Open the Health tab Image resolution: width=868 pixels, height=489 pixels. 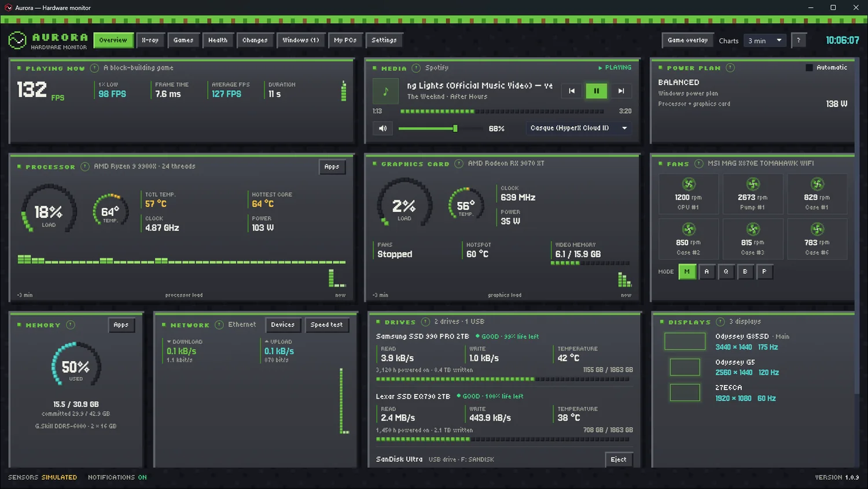tap(218, 41)
